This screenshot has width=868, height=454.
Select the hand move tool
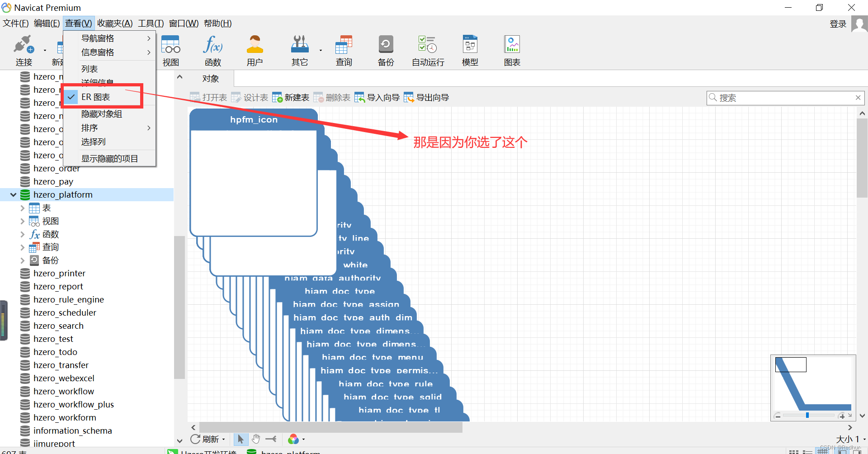pos(256,439)
